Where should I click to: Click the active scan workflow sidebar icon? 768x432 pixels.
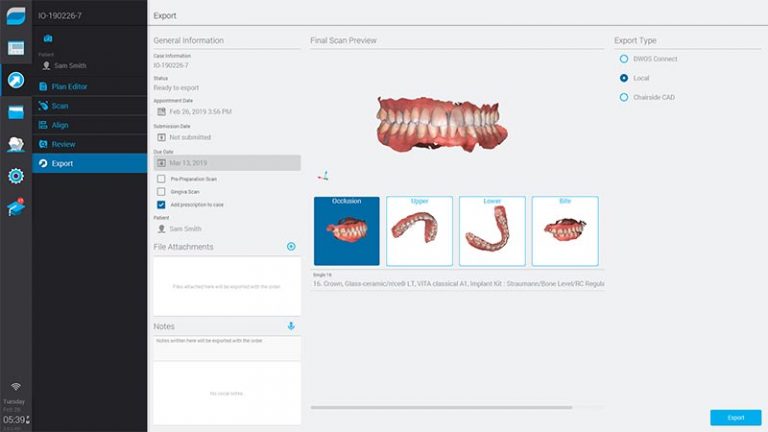point(16,80)
